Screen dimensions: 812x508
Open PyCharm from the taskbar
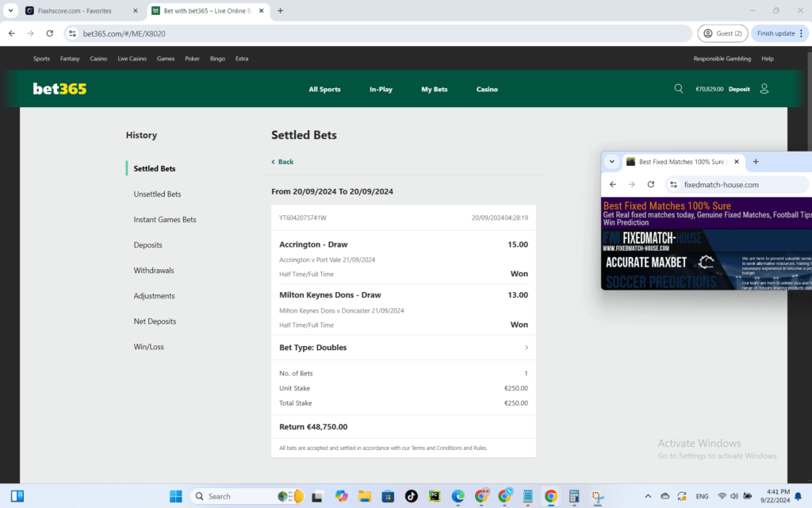tap(435, 496)
